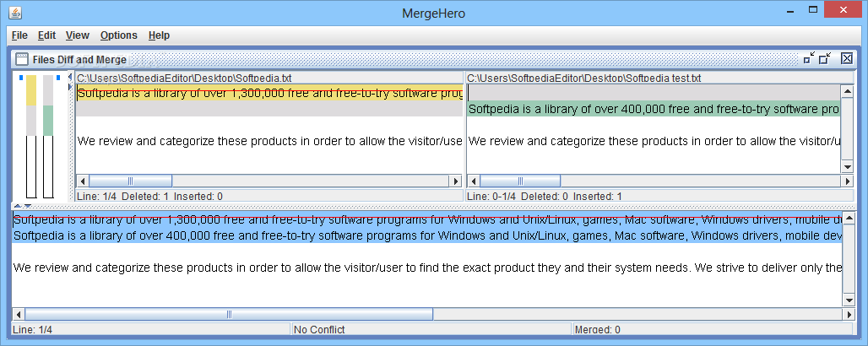
Task: Open the File menu
Action: point(19,35)
